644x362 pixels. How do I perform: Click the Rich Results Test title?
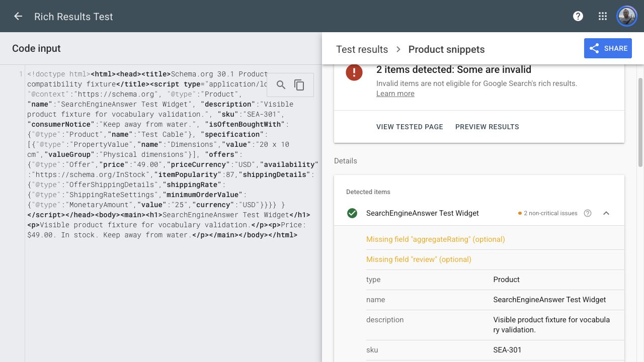click(x=73, y=17)
